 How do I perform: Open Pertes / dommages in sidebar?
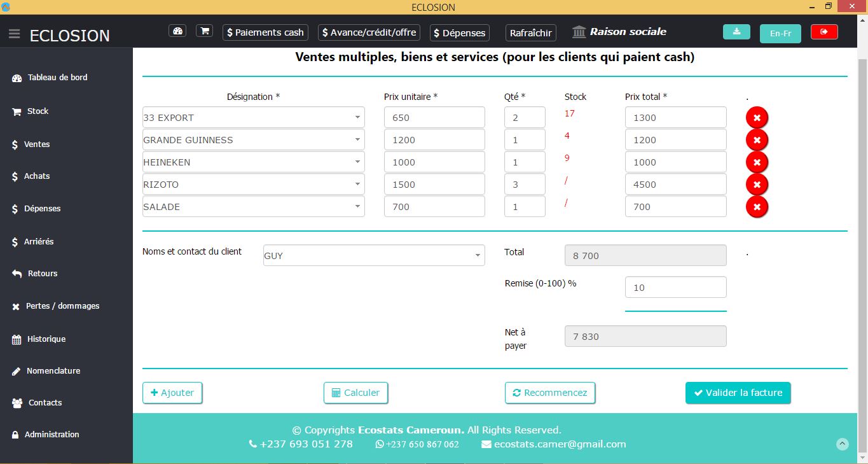(x=62, y=306)
